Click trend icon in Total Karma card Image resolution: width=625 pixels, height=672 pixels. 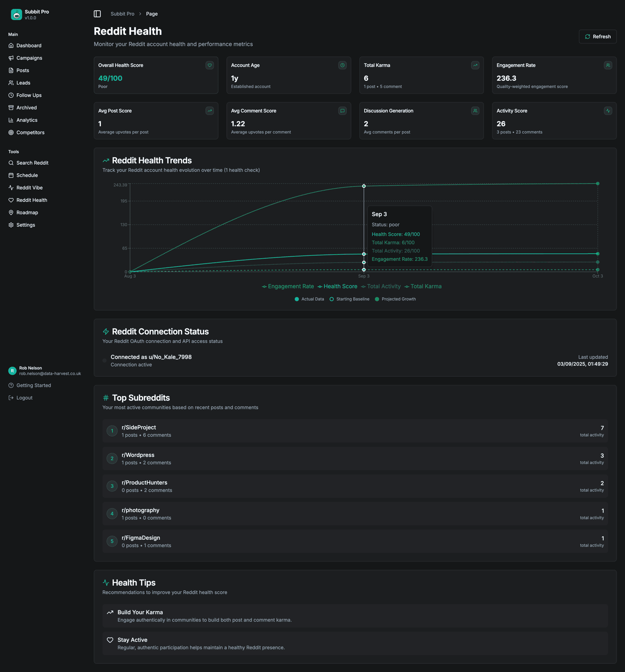pyautogui.click(x=475, y=65)
